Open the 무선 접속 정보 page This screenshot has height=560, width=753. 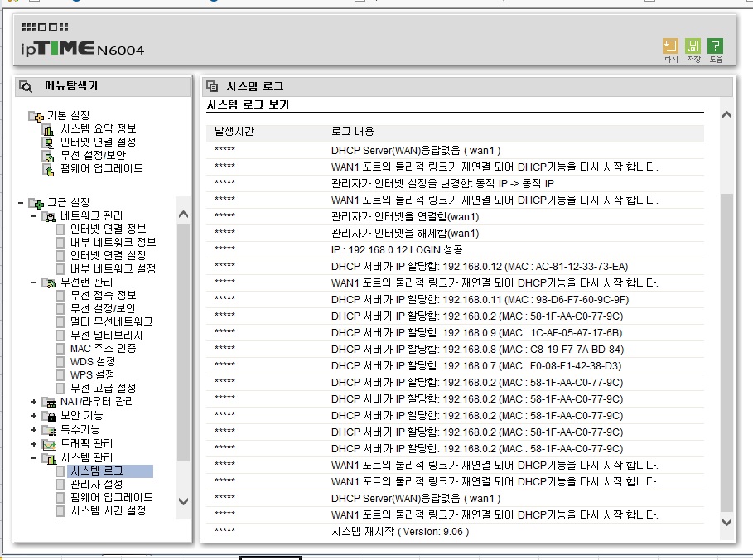(104, 296)
